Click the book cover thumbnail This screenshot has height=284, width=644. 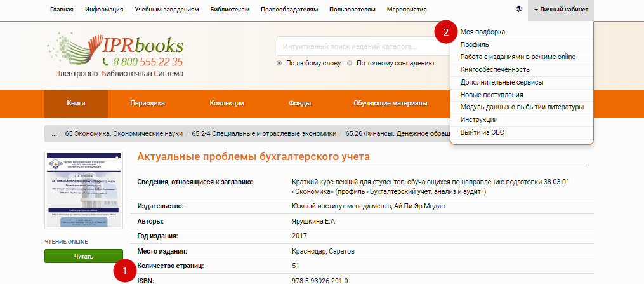84,190
